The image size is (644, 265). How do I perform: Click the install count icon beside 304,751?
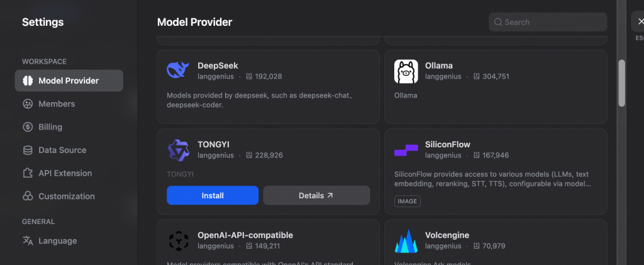point(477,76)
